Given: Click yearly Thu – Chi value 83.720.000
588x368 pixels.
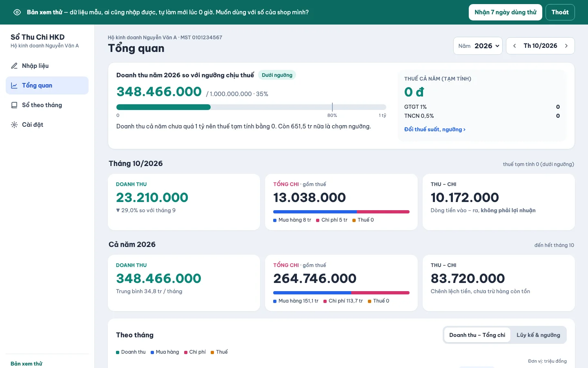Looking at the screenshot, I should click(468, 278).
